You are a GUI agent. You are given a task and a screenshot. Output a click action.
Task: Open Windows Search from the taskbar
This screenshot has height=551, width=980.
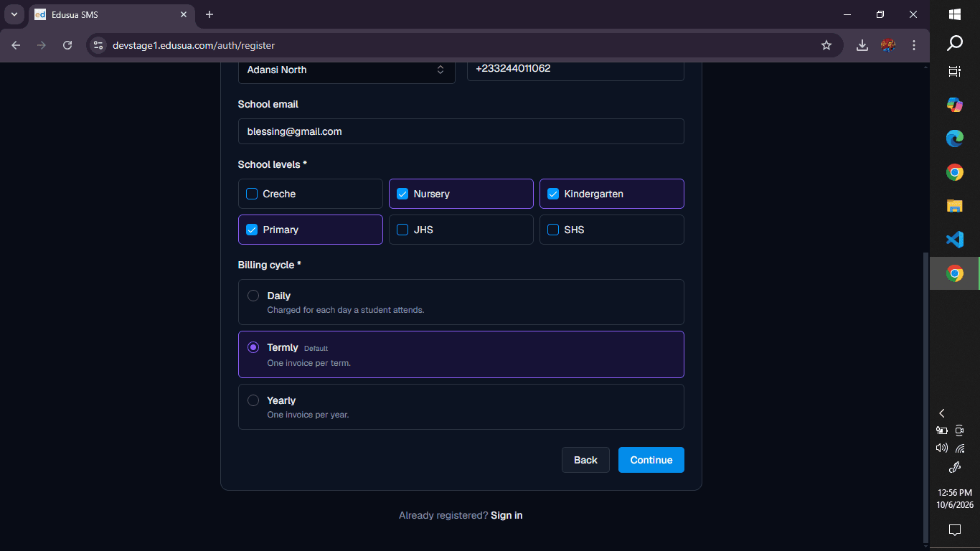[x=955, y=43]
